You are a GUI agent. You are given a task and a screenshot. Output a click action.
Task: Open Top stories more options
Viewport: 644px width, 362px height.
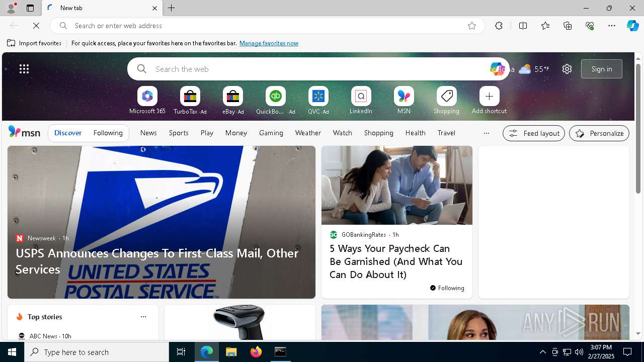pos(143,317)
